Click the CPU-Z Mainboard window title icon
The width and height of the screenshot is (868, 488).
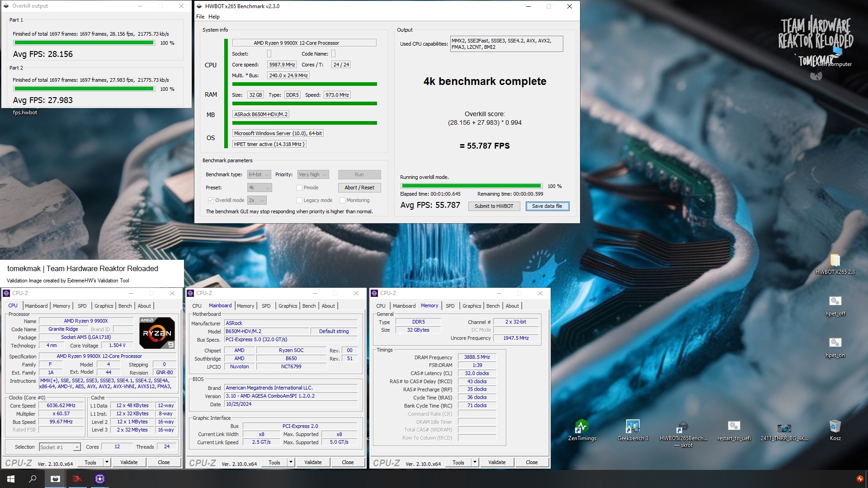190,293
